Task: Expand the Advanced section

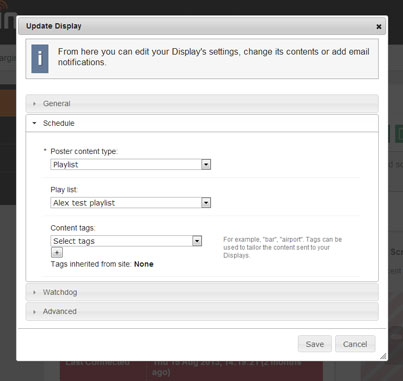Action: (202, 311)
